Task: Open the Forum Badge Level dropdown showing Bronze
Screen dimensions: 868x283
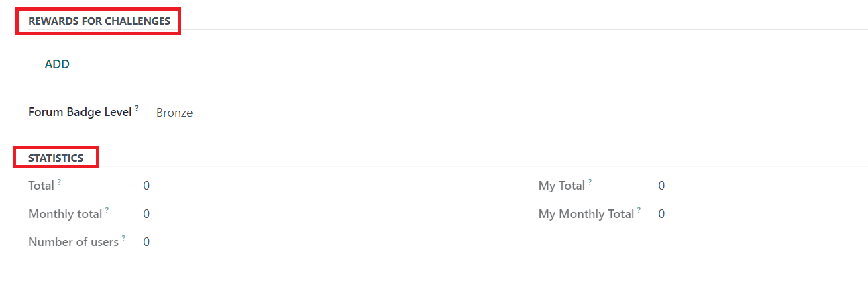Action: click(174, 113)
